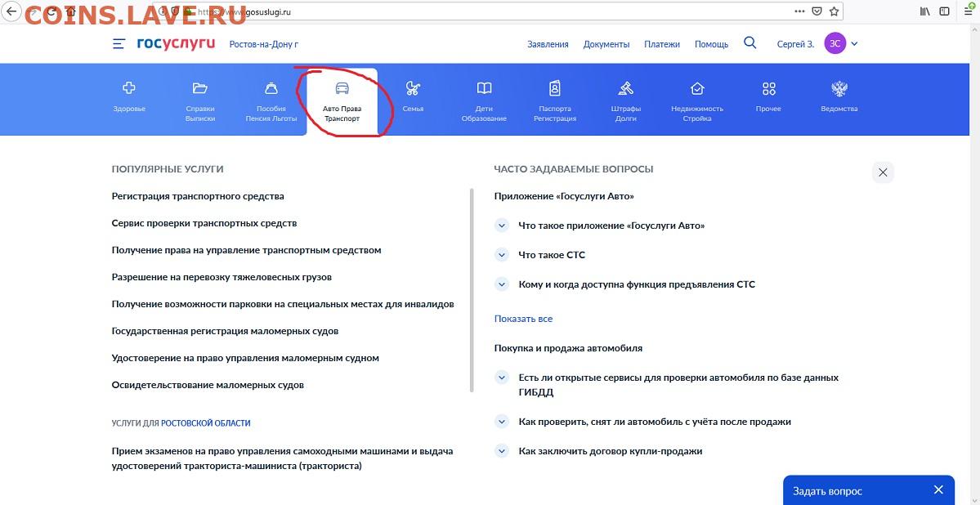Screen dimensions: 980x505
Task: Open Пособия Пенсия Льготы category
Action: click(x=271, y=102)
